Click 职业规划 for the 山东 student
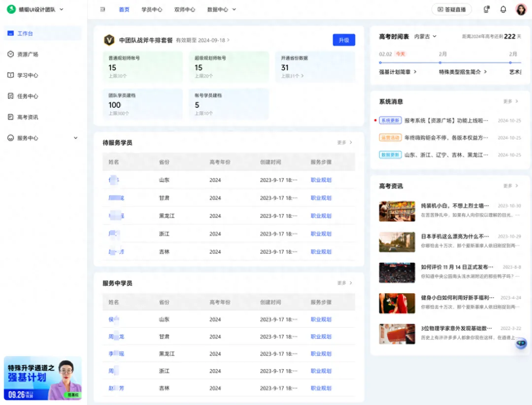The width and height of the screenshot is (532, 405). tap(321, 180)
